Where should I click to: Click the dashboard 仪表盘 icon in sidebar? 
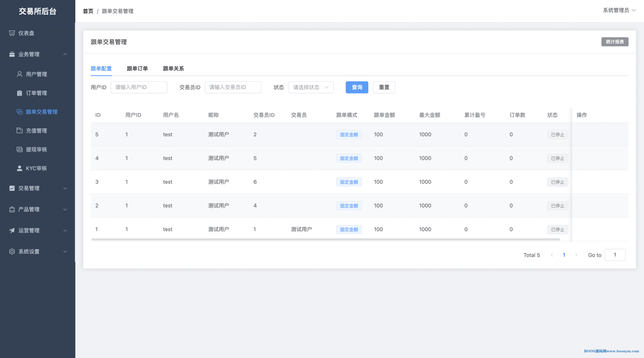(x=12, y=33)
